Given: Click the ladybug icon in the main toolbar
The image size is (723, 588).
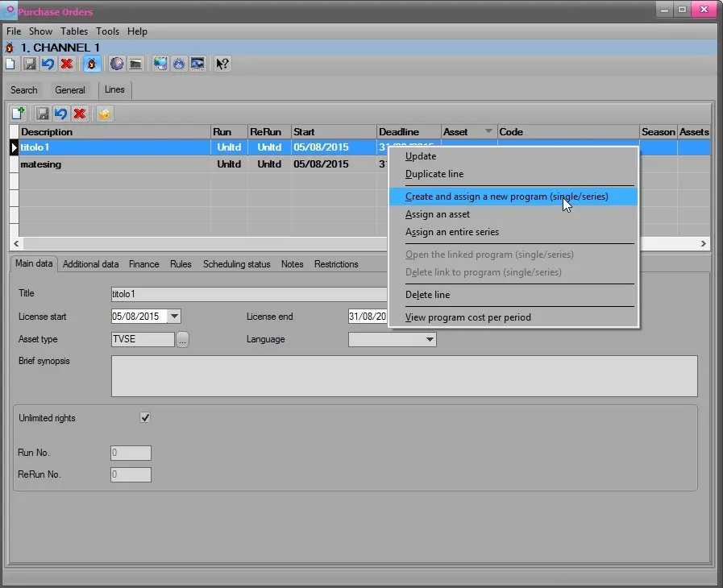Looking at the screenshot, I should (92, 64).
